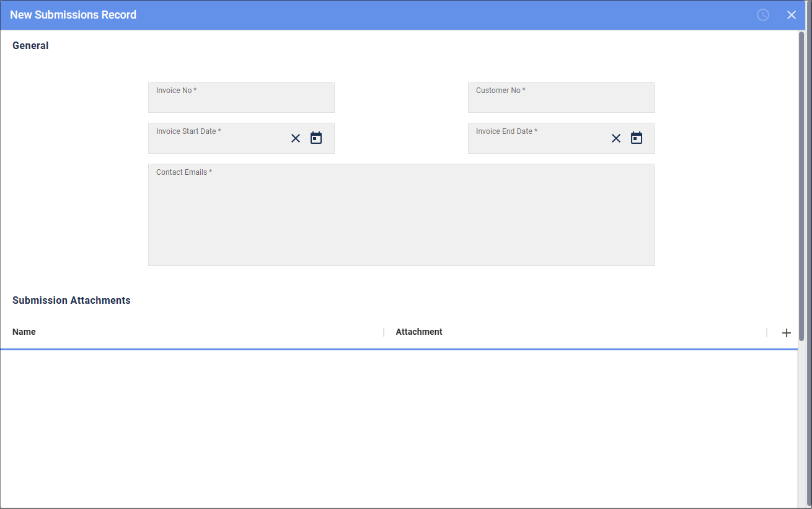Viewport: 812px width, 509px height.
Task: Click the X icon inside Invoice End Date
Action: pyautogui.click(x=616, y=138)
